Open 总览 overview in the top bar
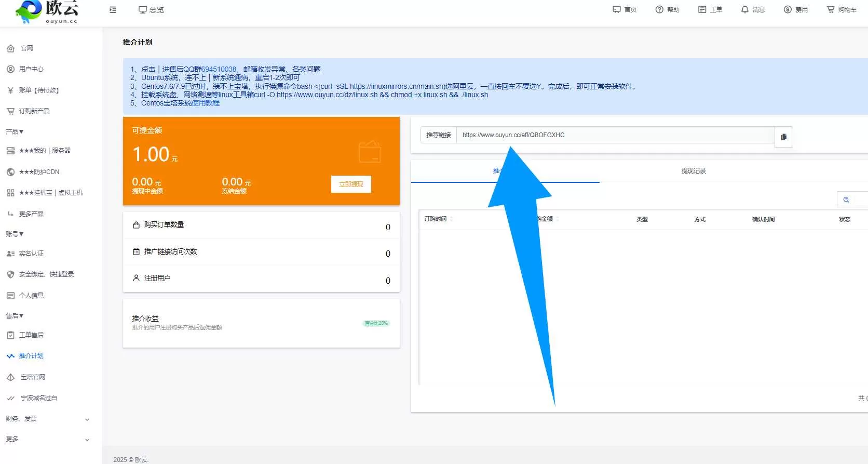The image size is (868, 464). click(151, 10)
